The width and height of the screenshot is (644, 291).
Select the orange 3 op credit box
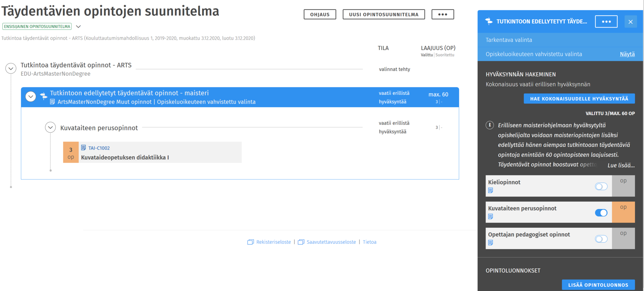tap(71, 153)
